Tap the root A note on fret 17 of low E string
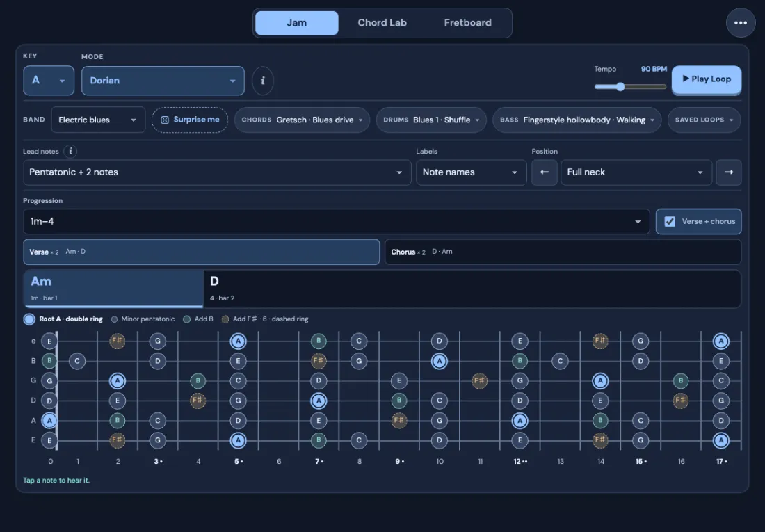 point(720,440)
